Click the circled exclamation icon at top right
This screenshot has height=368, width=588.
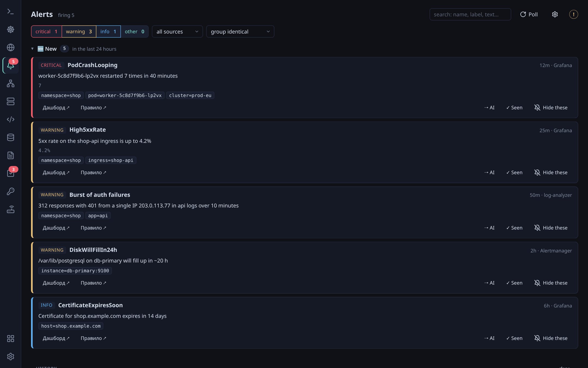click(x=574, y=14)
